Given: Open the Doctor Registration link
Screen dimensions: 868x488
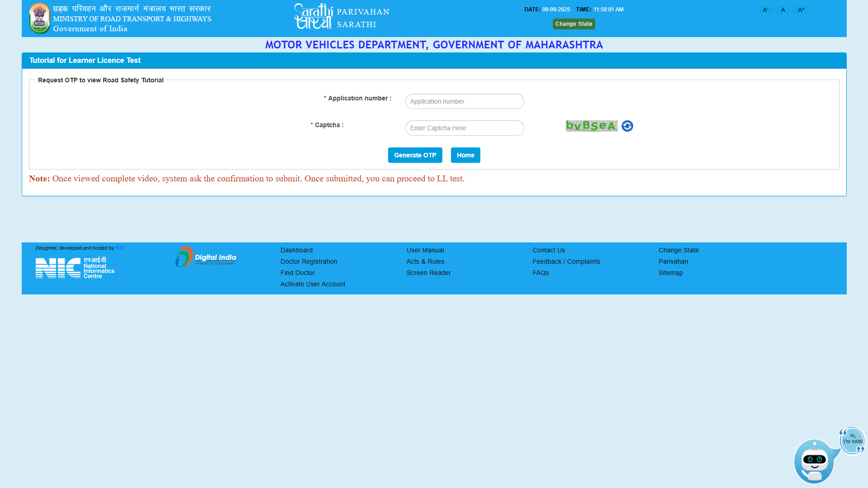Looking at the screenshot, I should pos(308,261).
